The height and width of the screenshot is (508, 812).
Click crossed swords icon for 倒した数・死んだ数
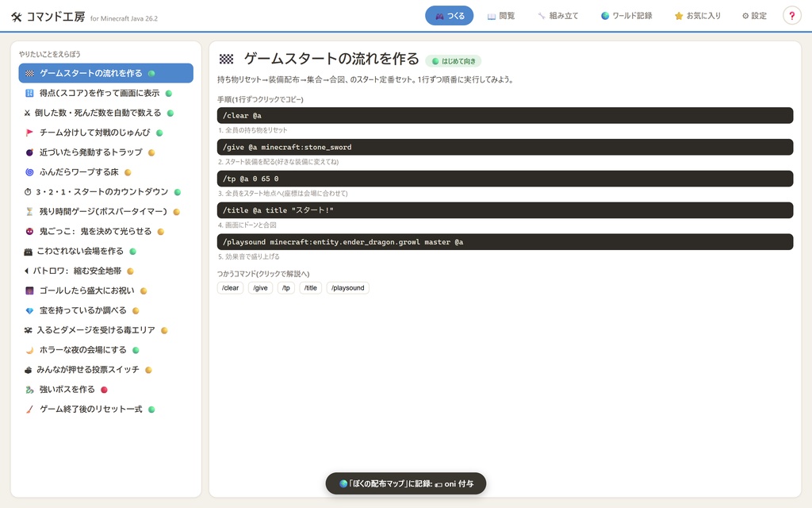tap(27, 113)
